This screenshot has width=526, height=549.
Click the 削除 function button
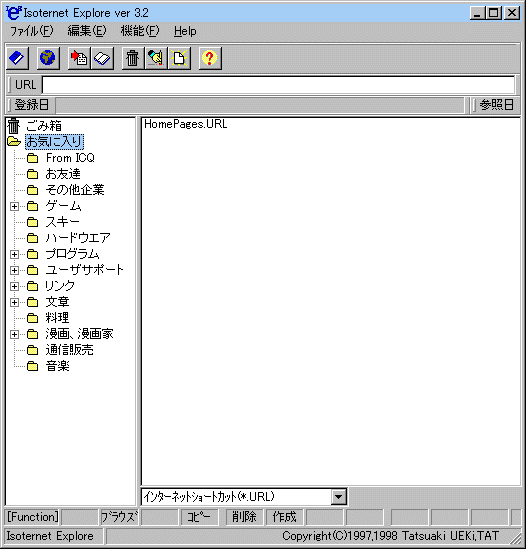tap(244, 517)
